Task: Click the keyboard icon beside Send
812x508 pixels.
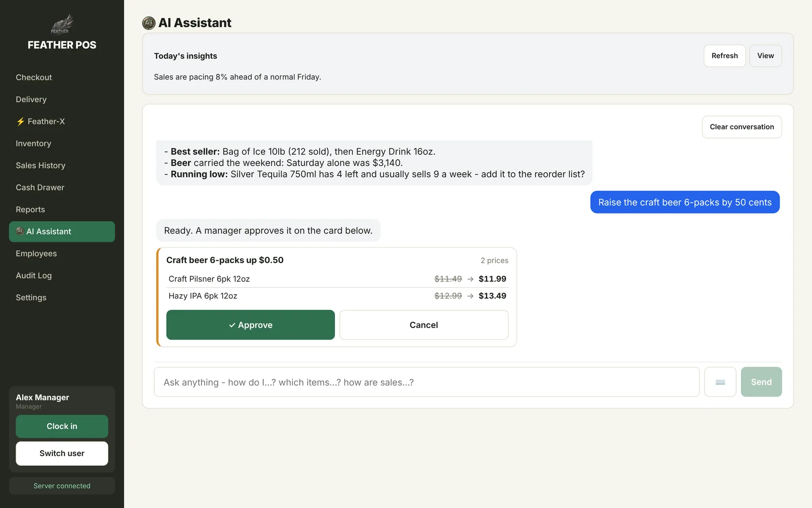Action: click(x=720, y=382)
